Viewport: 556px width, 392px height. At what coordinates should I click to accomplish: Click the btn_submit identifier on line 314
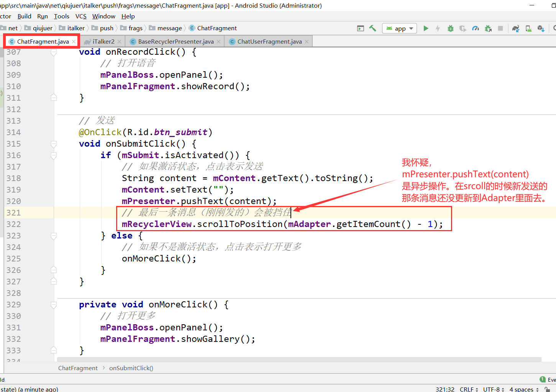tap(180, 132)
